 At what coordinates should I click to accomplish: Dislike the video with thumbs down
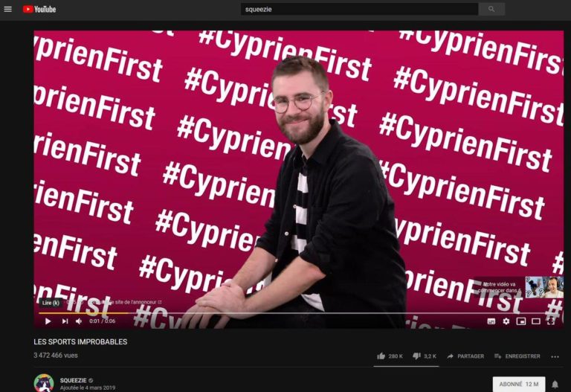coord(425,356)
